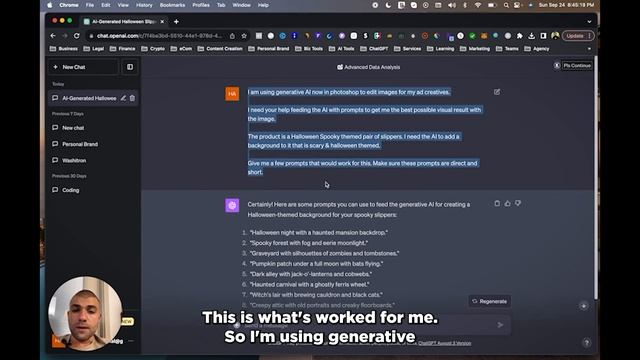The width and height of the screenshot is (640, 360).
Task: Open the AI Tools bookmarks folder
Action: coord(341,49)
